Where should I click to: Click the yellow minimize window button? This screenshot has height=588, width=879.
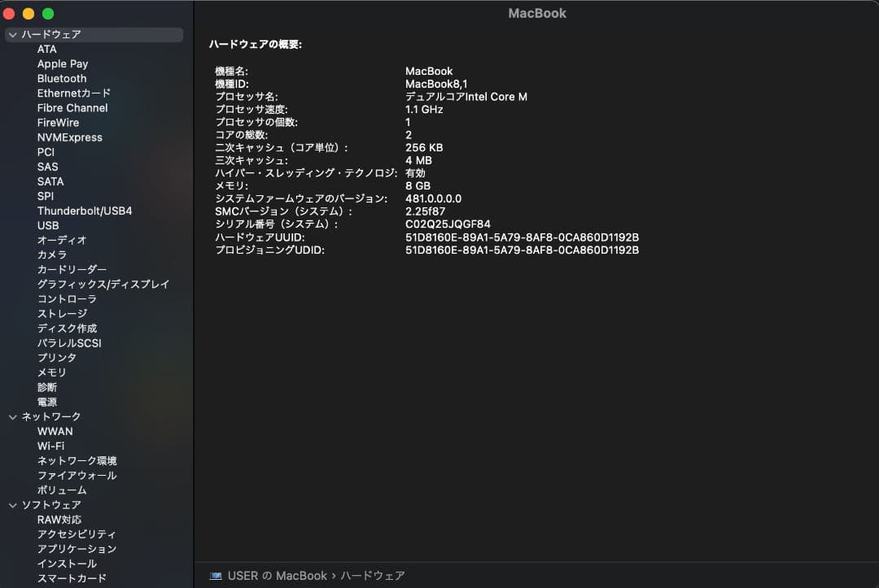[x=28, y=14]
